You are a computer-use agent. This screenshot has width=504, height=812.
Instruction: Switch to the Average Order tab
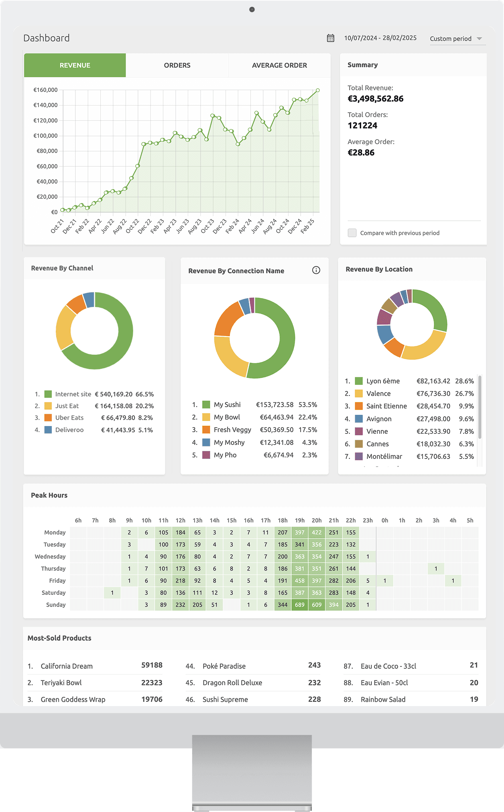[279, 65]
